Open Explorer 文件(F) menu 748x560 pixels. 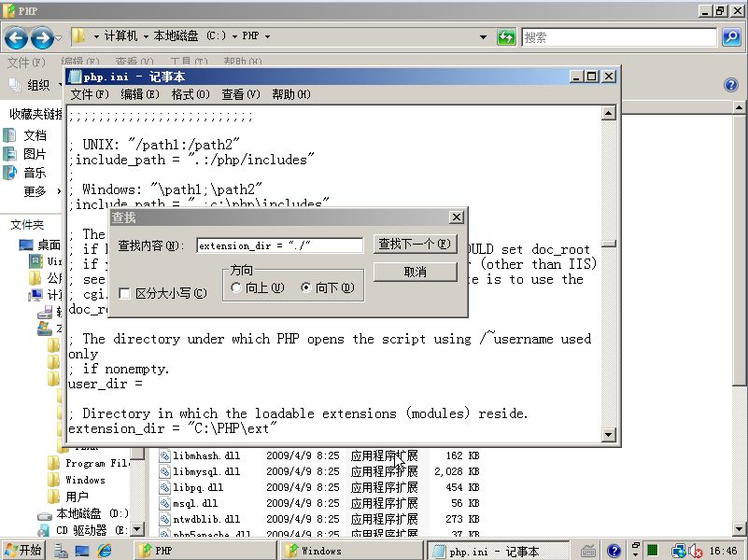pyautogui.click(x=26, y=62)
